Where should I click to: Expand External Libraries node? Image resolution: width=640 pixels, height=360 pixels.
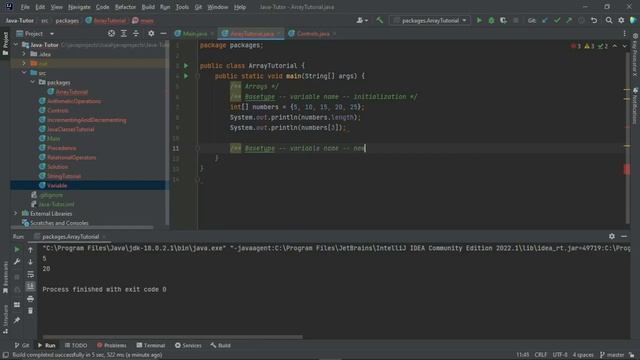point(16,213)
